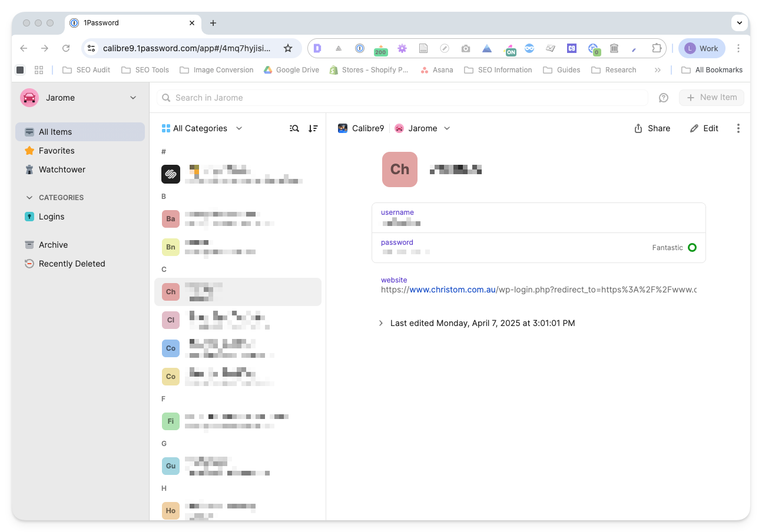Open the Jarome account dropdown

(79, 98)
